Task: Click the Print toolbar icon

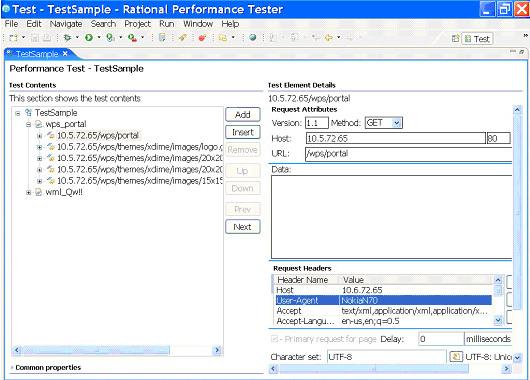Action: click(x=47, y=38)
